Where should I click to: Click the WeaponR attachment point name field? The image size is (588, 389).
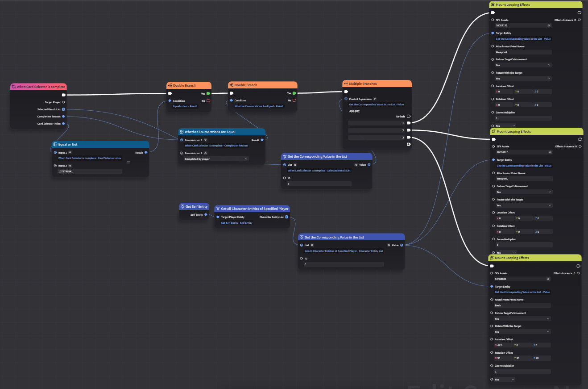[x=523, y=52]
